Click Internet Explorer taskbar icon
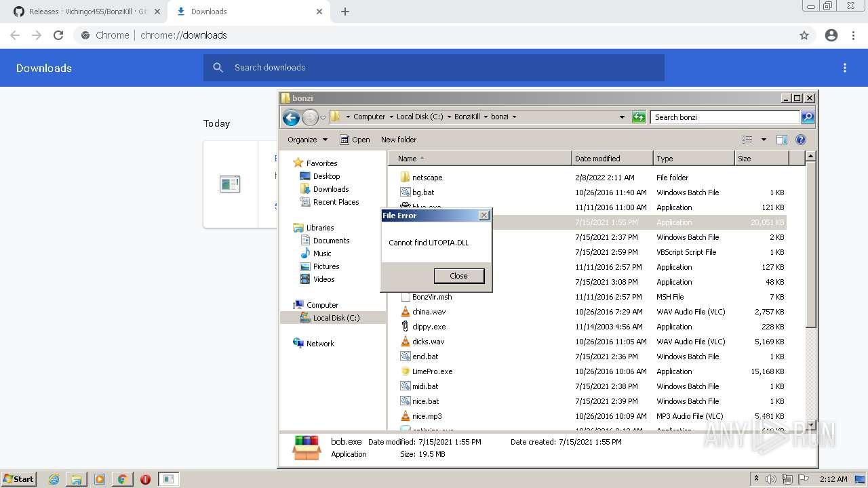This screenshot has width=868, height=488. tap(54, 479)
